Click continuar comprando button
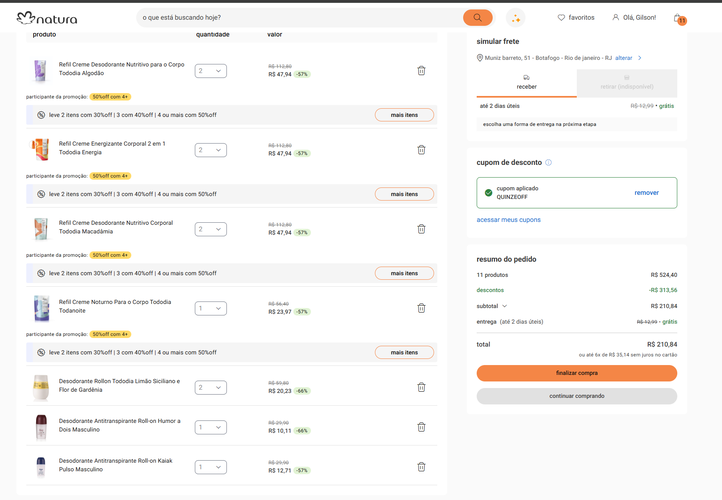This screenshot has width=722, height=500. [576, 396]
